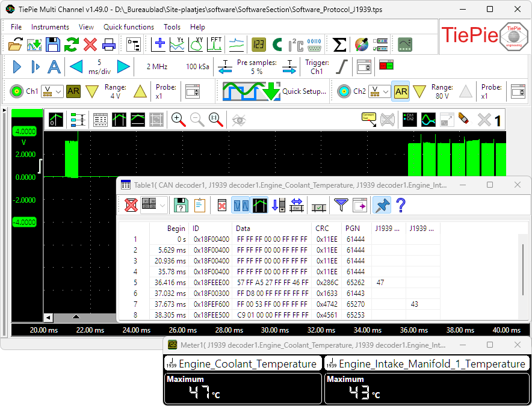Click the green Refresh arrows icon
Screen dimensions: 532x406
(x=72, y=44)
